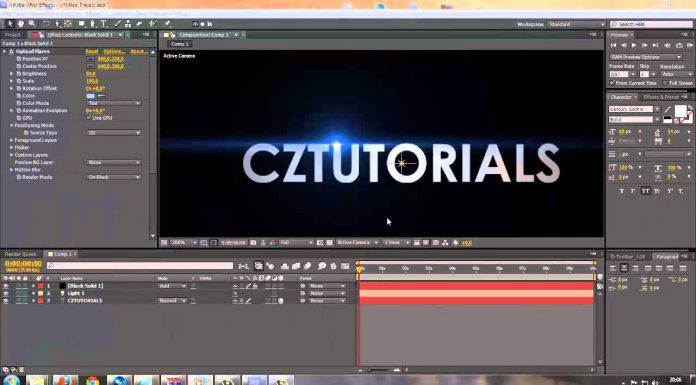
Task: Select the Clone Stamp tool
Action: tap(128, 24)
